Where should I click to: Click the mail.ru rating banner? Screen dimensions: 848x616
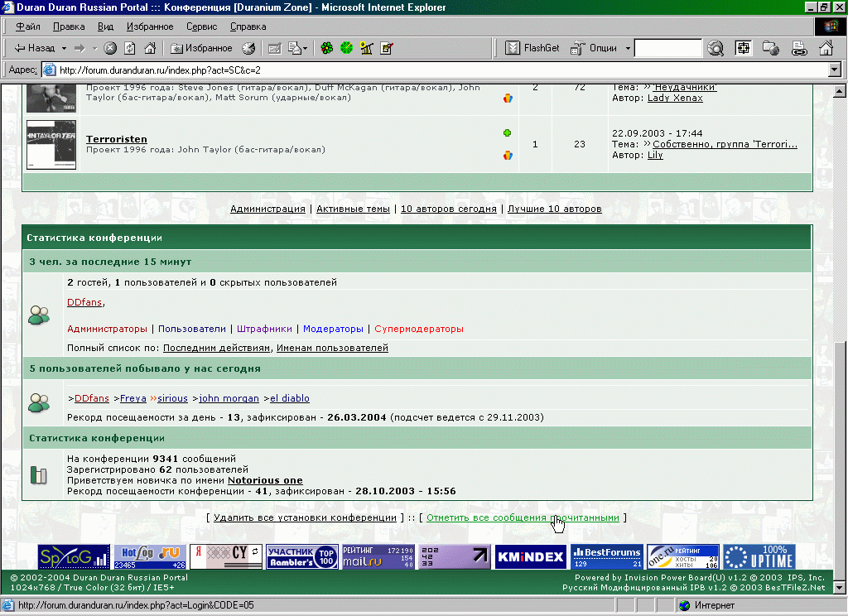tap(377, 556)
